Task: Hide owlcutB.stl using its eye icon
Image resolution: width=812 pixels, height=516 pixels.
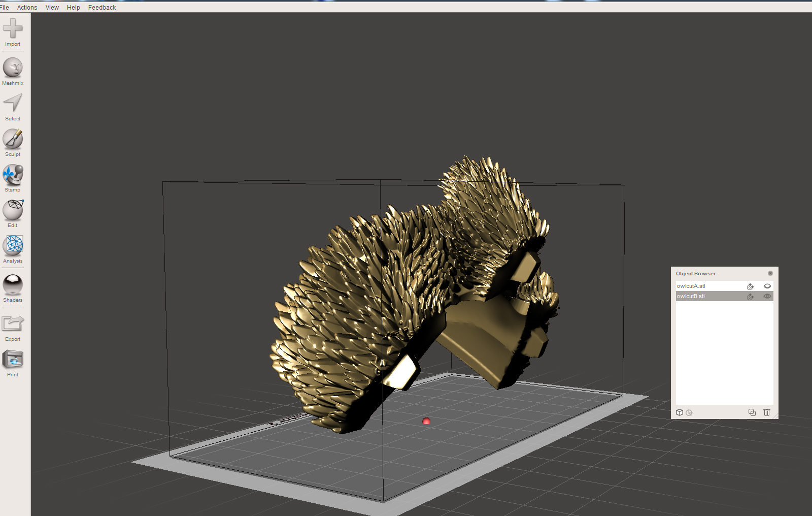Action: 767,296
